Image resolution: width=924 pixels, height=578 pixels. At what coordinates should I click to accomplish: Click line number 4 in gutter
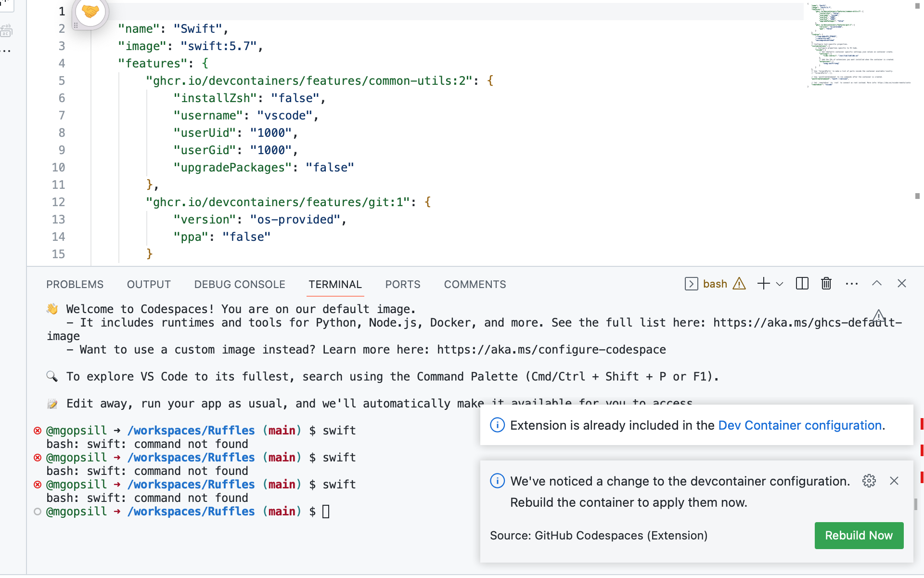(x=62, y=64)
